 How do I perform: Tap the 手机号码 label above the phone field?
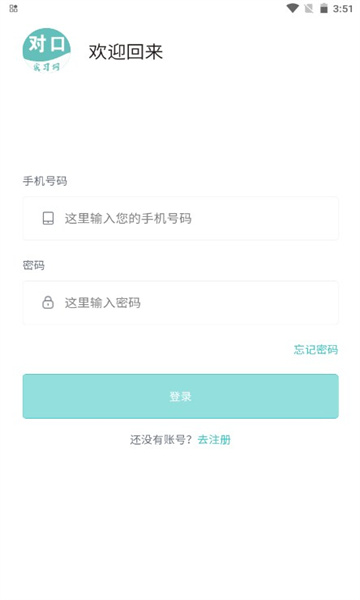click(x=45, y=181)
